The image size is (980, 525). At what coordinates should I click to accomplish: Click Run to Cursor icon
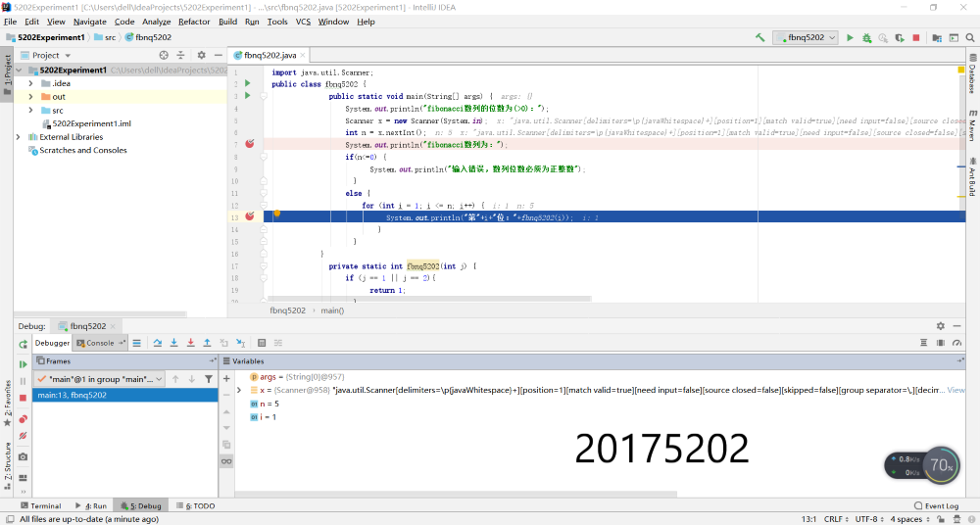pyautogui.click(x=241, y=343)
